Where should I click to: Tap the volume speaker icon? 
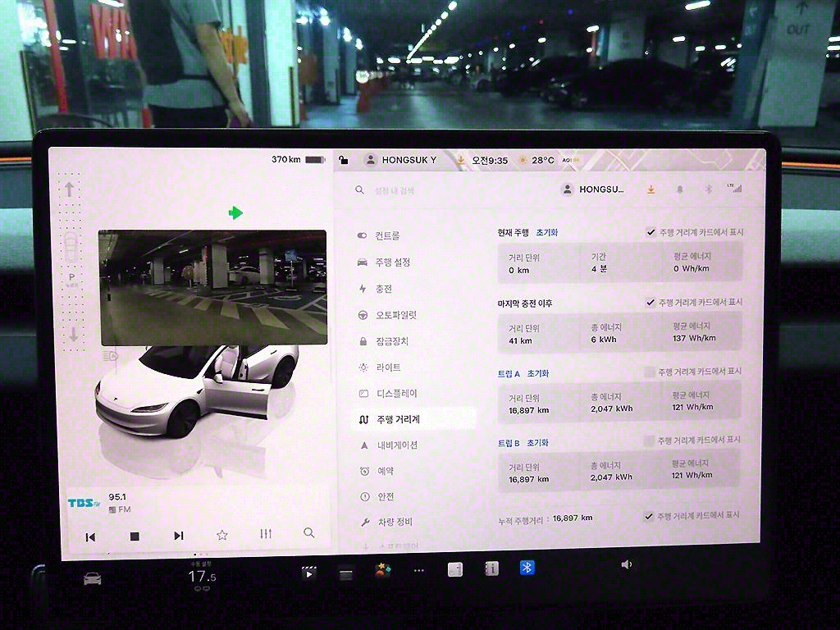pos(626,564)
